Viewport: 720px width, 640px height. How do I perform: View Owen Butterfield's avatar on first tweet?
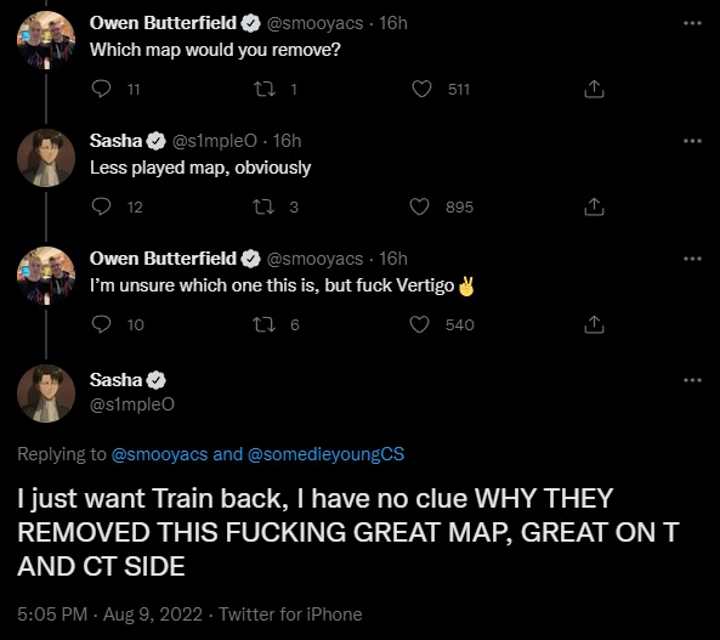click(46, 40)
